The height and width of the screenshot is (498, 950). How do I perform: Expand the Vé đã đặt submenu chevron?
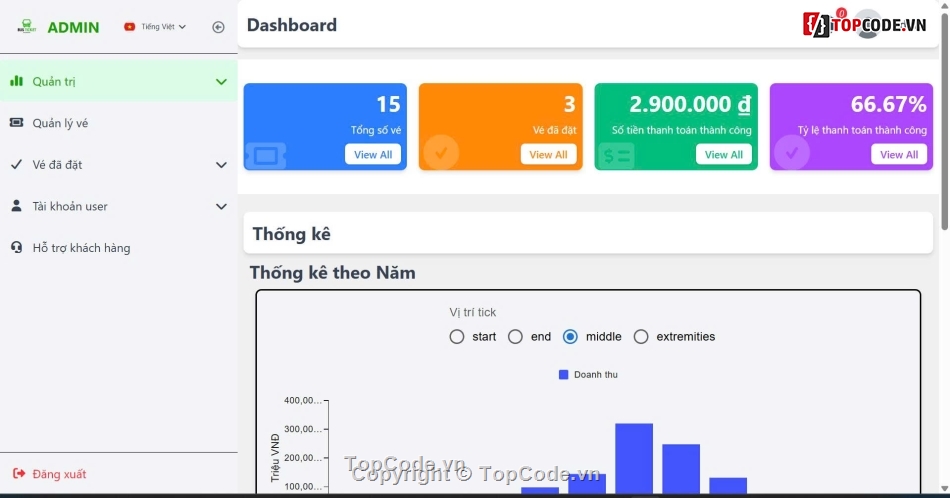(221, 165)
